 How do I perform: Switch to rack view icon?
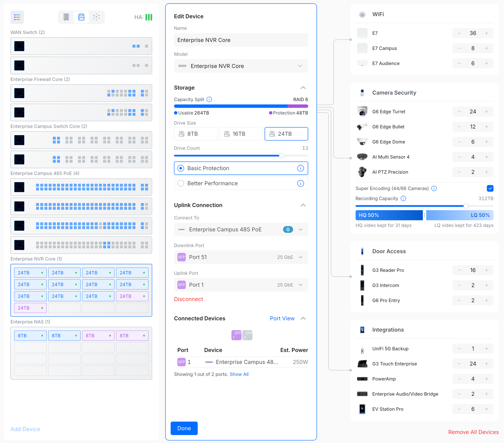tap(66, 17)
